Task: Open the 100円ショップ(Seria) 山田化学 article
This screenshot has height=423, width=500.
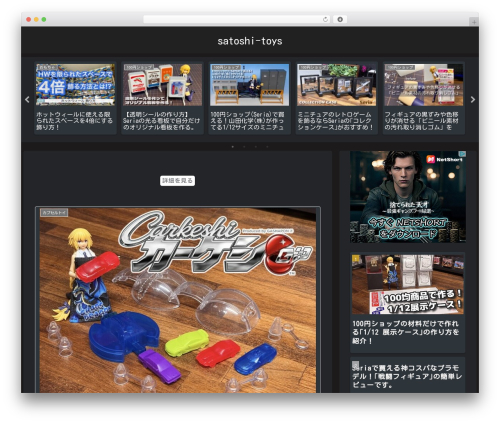Action: coord(249,98)
